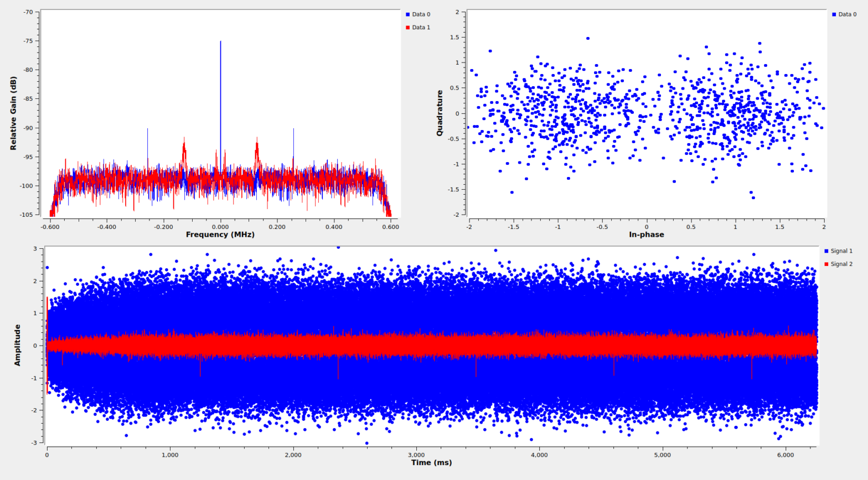
Task: Click blue square beside constellation Data 0
Action: pos(834,14)
